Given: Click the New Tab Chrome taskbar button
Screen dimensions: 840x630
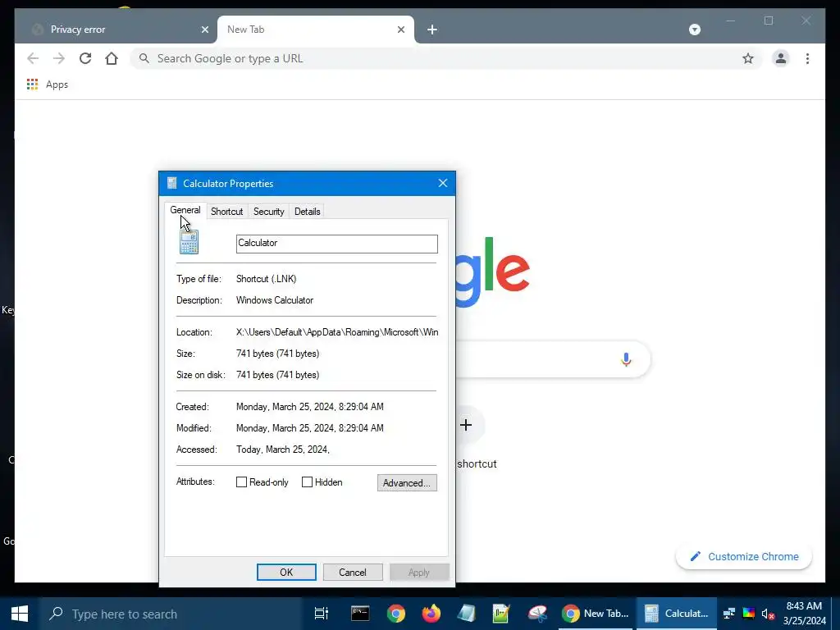Looking at the screenshot, I should (596, 614).
